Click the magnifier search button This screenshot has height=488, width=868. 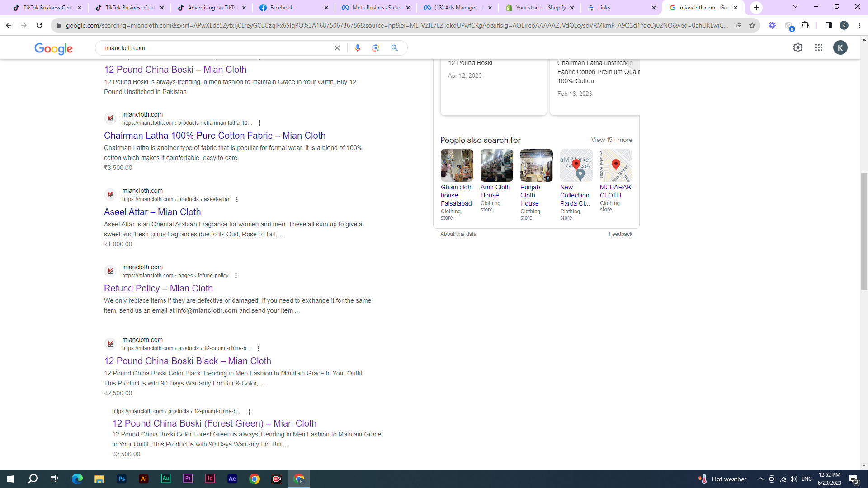coord(394,48)
